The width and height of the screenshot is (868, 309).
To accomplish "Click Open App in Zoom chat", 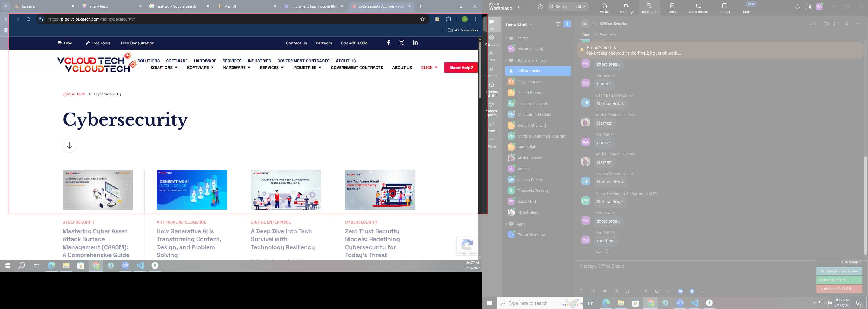I will point(851,262).
